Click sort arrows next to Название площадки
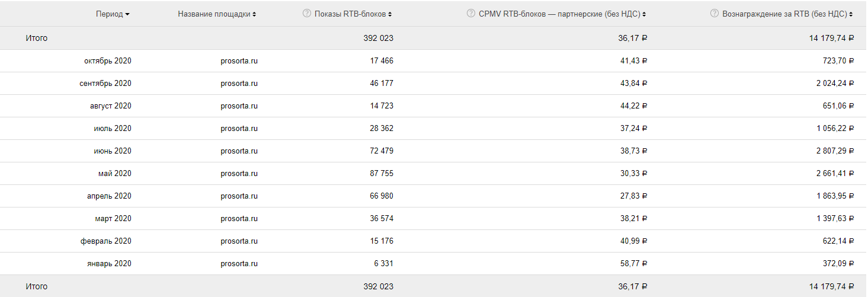The width and height of the screenshot is (868, 297). (254, 14)
